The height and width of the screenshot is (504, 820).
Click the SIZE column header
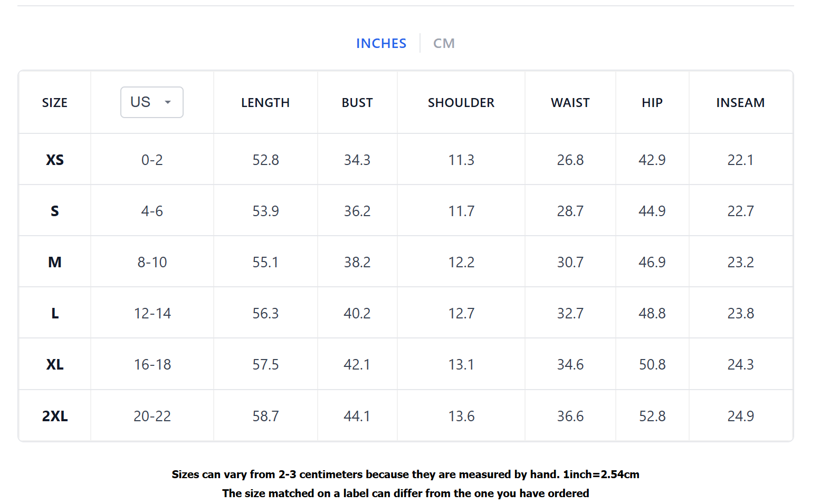click(55, 103)
